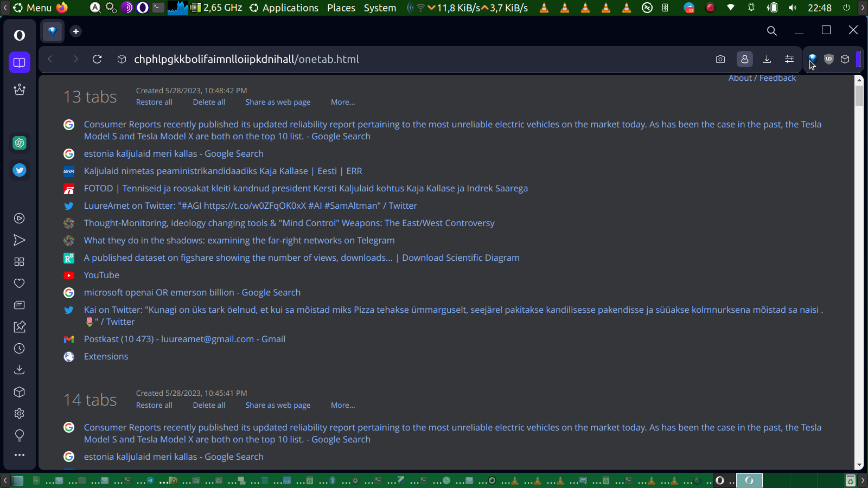Open Settings gear icon in sidebar
Viewport: 868px width, 488px height.
click(20, 414)
